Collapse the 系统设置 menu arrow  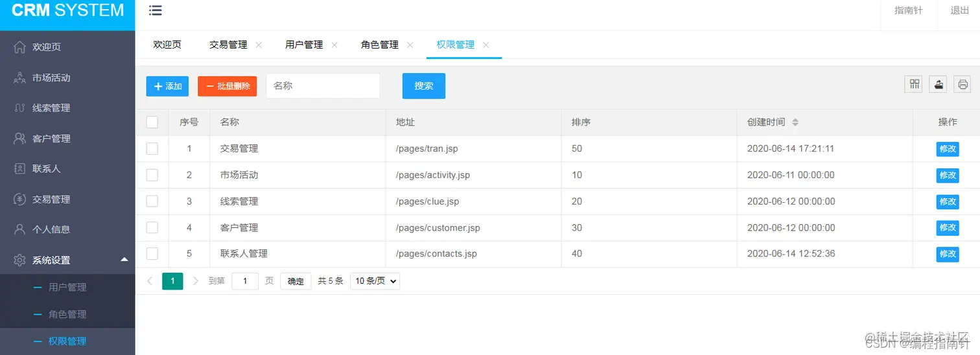(124, 259)
